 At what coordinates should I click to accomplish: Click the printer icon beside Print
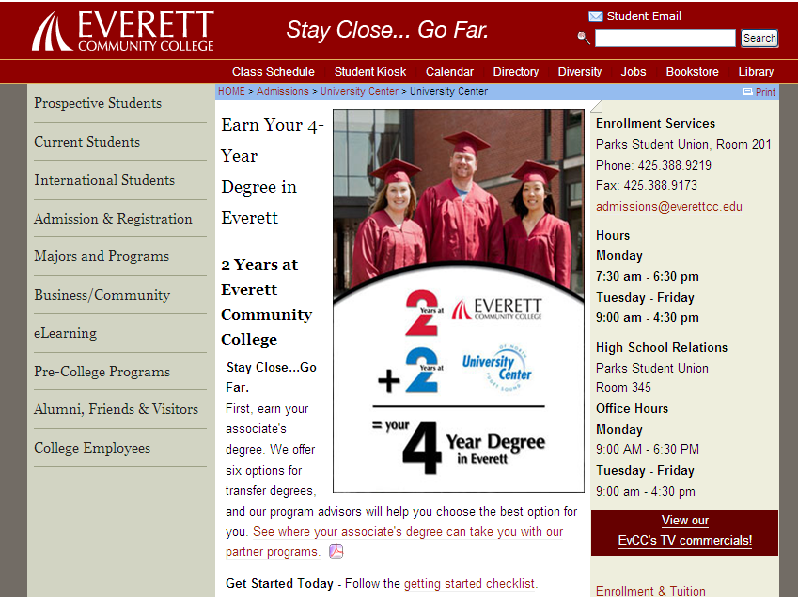coord(747,92)
